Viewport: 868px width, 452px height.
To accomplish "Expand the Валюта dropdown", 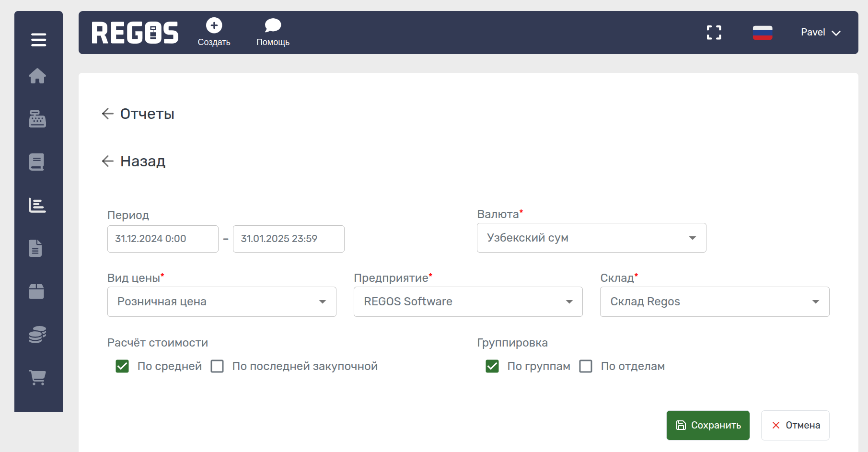I will [591, 238].
